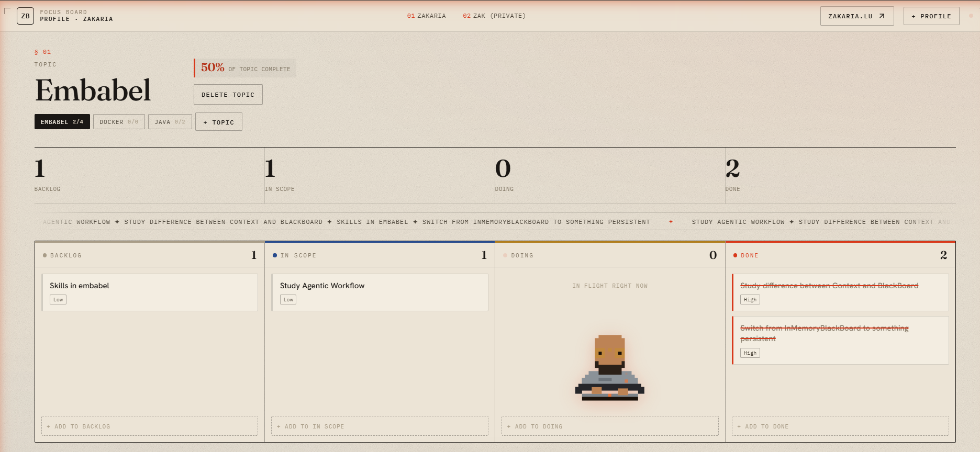The image size is (980, 452).
Task: Click the § 01 section marker
Action: point(42,52)
